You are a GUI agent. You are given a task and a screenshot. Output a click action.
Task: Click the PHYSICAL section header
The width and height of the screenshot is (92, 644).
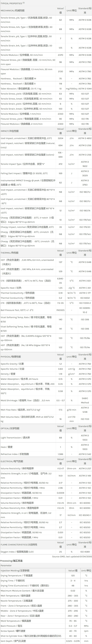[x=11, y=356]
